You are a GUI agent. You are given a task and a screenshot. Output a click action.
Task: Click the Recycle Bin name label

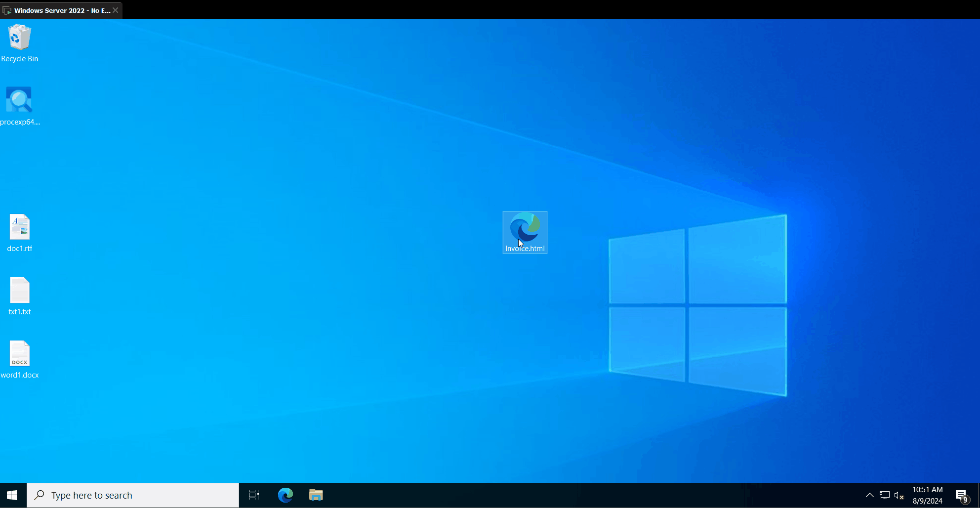coord(20,59)
